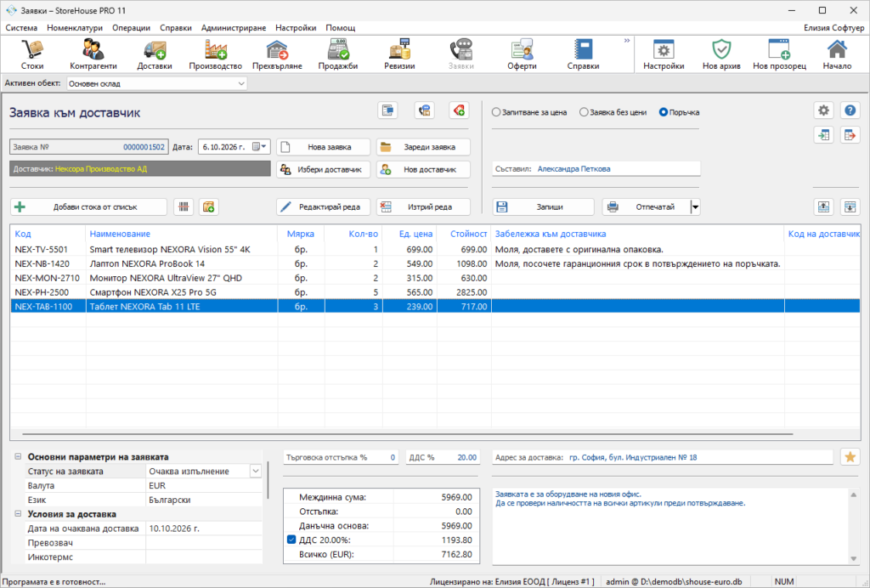
Task: Return to Начало home icon
Action: (837, 54)
